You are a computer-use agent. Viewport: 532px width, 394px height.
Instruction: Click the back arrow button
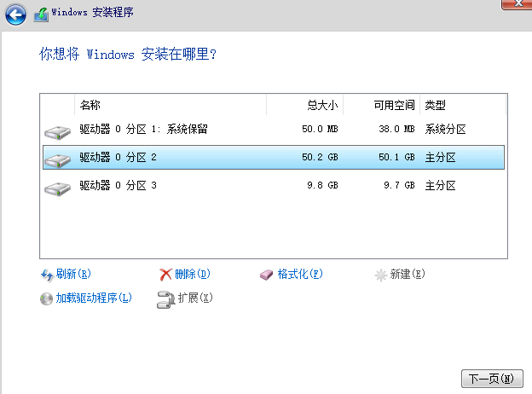point(16,14)
